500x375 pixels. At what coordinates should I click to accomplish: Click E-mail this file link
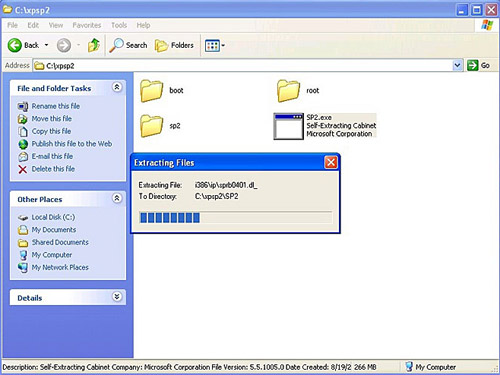click(x=52, y=156)
